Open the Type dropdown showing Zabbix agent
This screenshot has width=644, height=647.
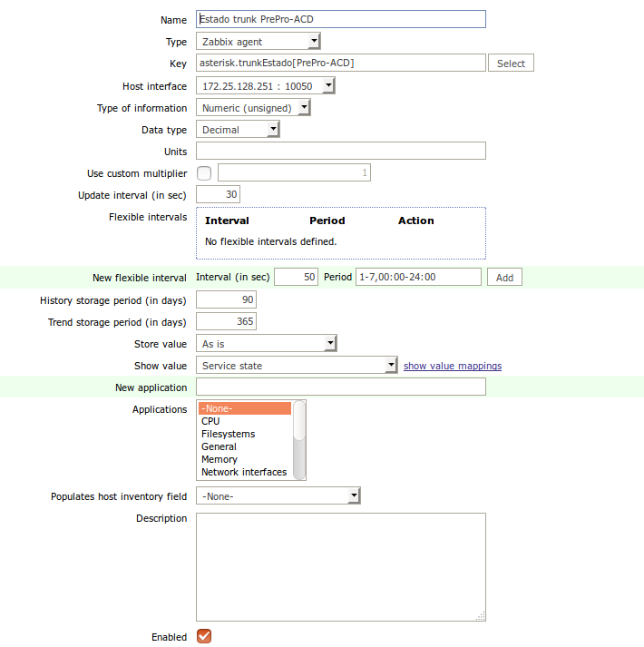(x=259, y=41)
